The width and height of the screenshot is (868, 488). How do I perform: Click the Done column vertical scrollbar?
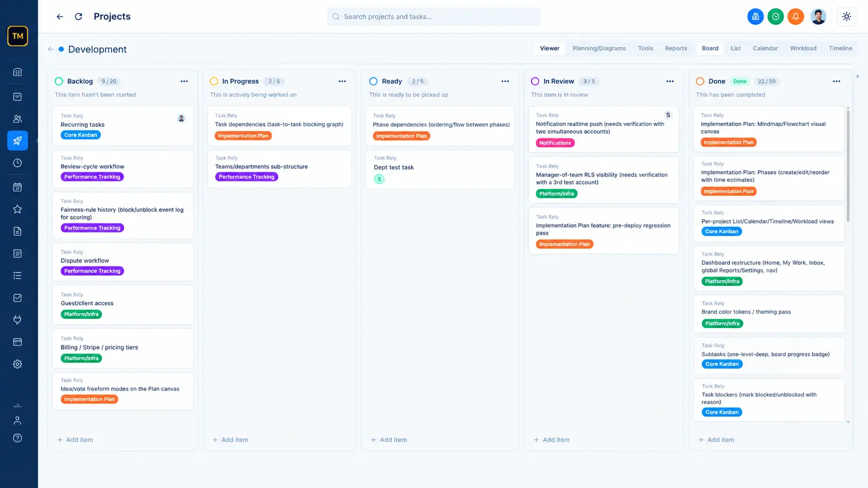click(x=848, y=166)
